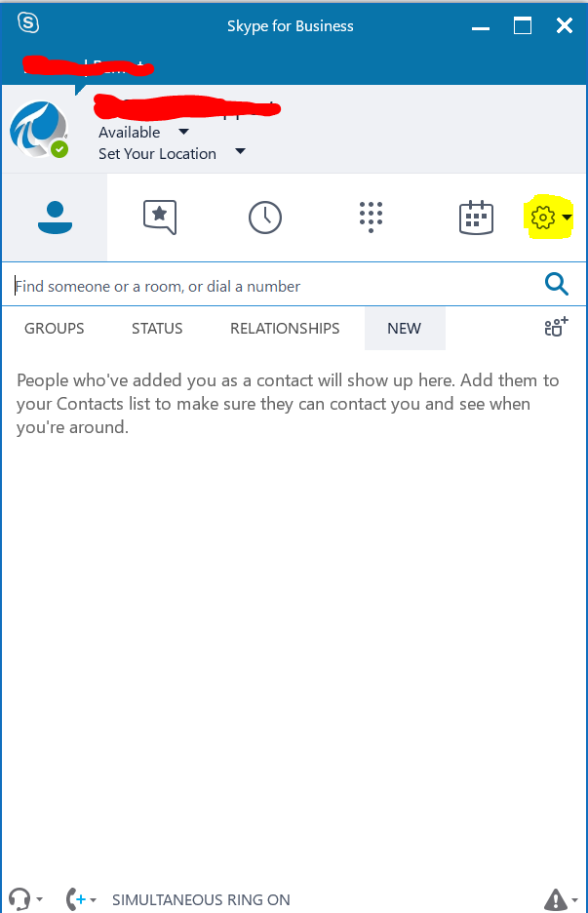Click the Add a Contact icon
The image size is (588, 913).
point(556,328)
